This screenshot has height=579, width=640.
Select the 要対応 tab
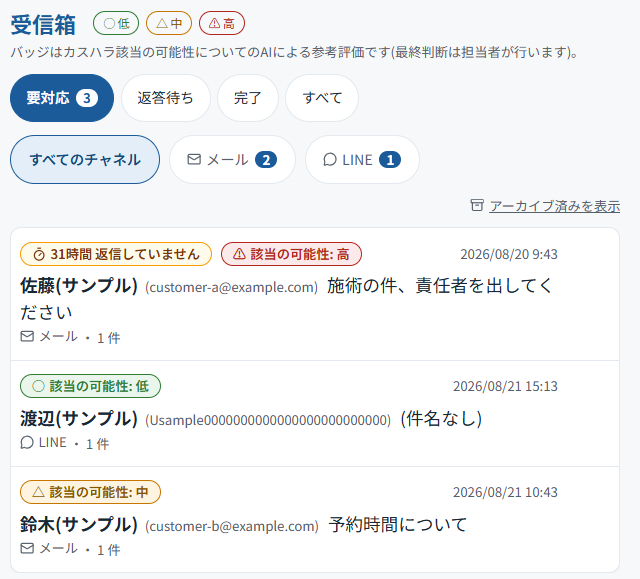62,98
